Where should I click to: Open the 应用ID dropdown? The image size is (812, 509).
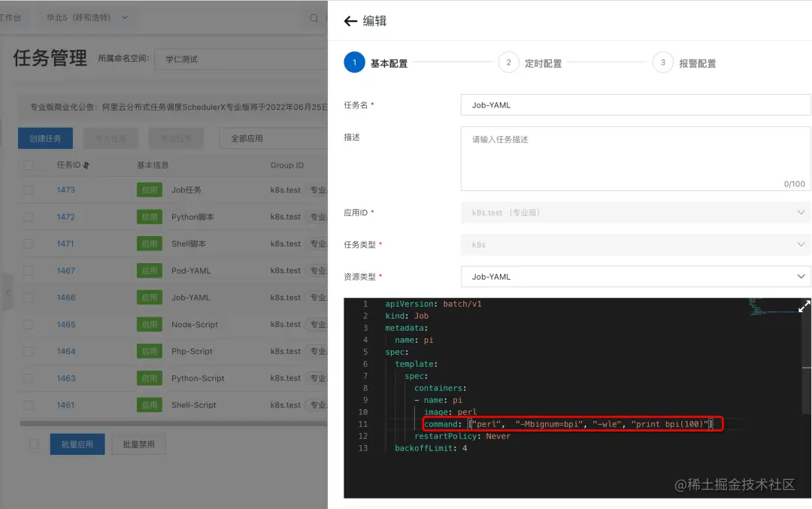(x=635, y=212)
